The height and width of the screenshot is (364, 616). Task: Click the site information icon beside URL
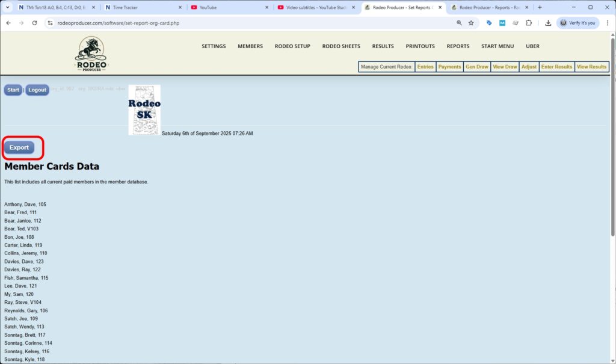[51, 23]
